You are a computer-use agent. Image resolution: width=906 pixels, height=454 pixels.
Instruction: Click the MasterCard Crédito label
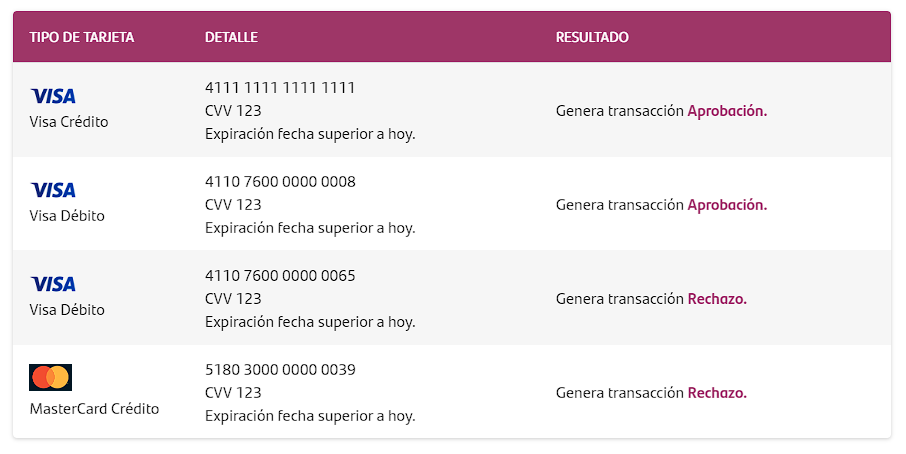(94, 409)
